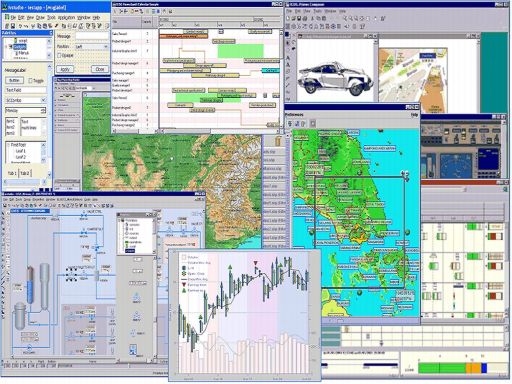This screenshot has height=384, width=512.
Task: Click the New document icon in Prototypes Composer toolbar
Action: pos(288,18)
